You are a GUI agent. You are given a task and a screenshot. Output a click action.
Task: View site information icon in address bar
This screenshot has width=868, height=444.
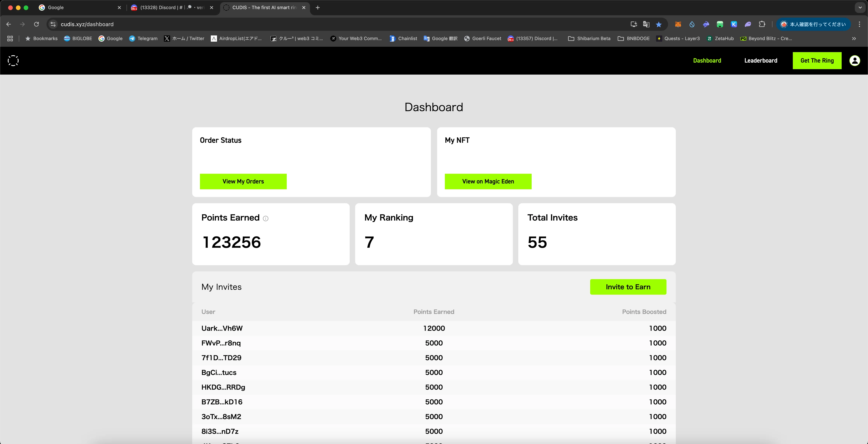53,24
